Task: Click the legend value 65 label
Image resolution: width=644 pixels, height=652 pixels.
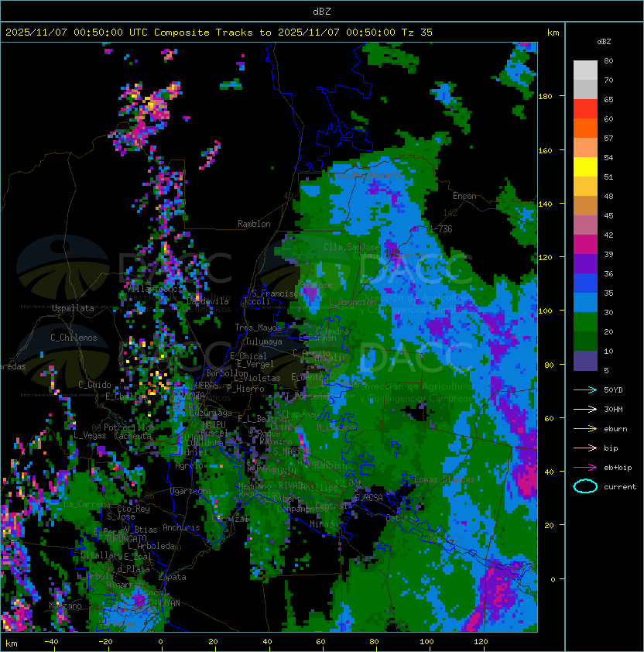Action: pos(608,99)
